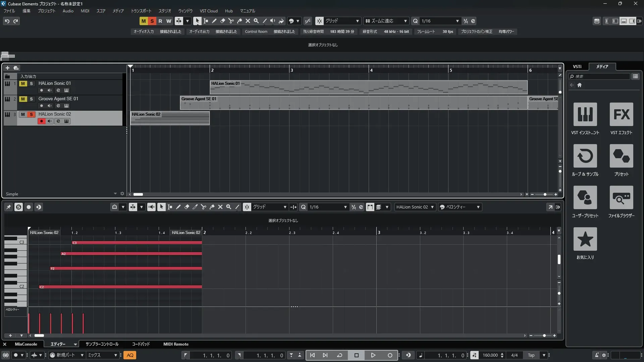Open the ループ & サンプル tile
644x362 pixels.
click(x=585, y=156)
